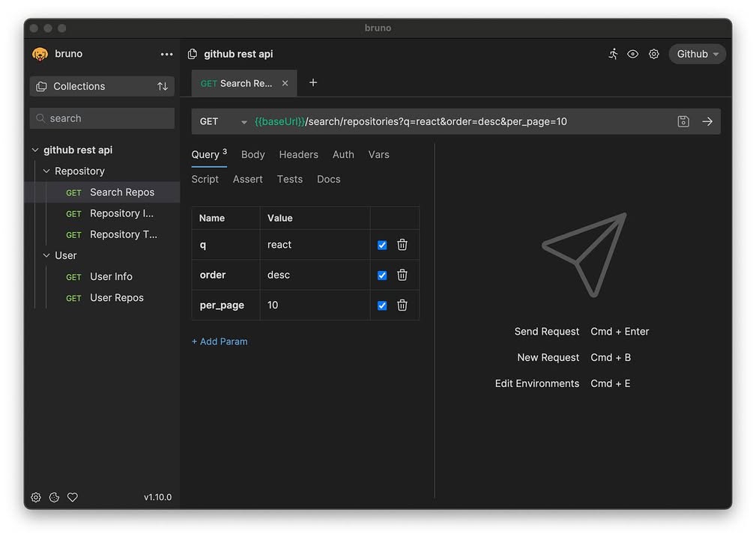Collapse the Repository folder
Viewport: 756px width, 539px height.
pos(46,171)
